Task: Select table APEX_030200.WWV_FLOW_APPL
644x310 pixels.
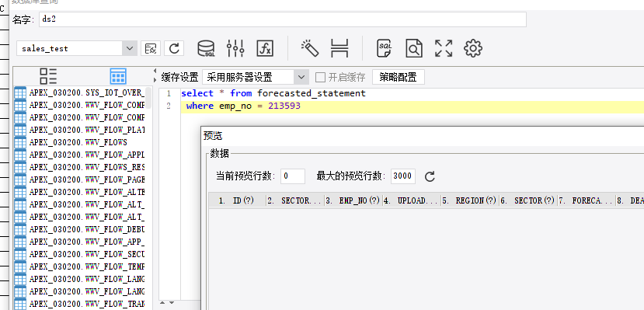Action: pos(80,155)
